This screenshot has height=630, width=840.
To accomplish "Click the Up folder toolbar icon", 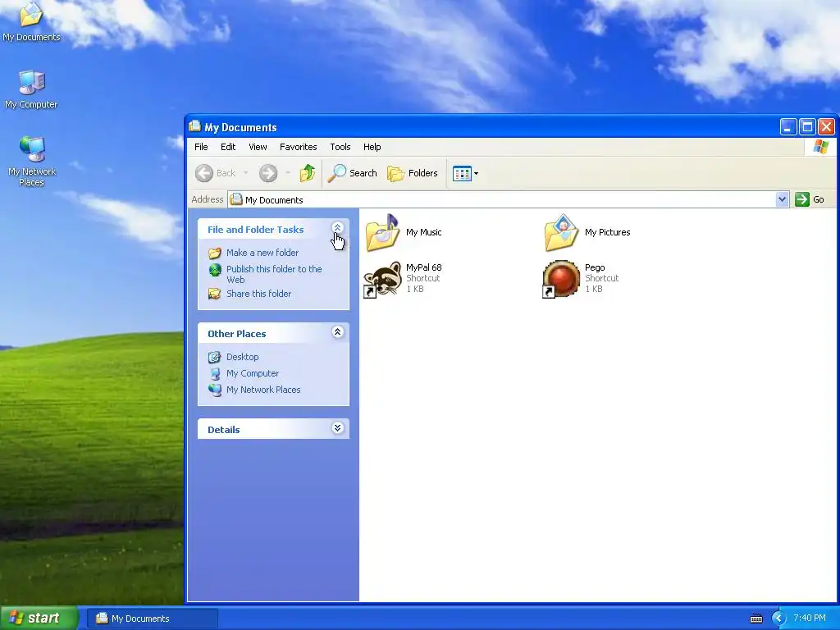I will pyautogui.click(x=308, y=173).
